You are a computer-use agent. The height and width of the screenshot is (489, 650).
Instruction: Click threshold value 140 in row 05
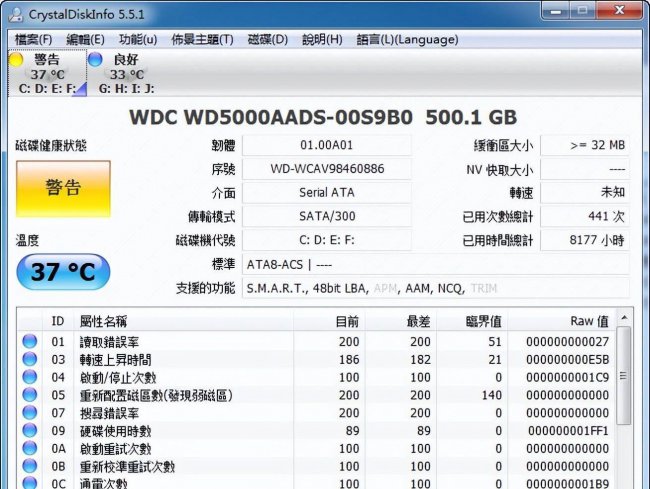(492, 395)
